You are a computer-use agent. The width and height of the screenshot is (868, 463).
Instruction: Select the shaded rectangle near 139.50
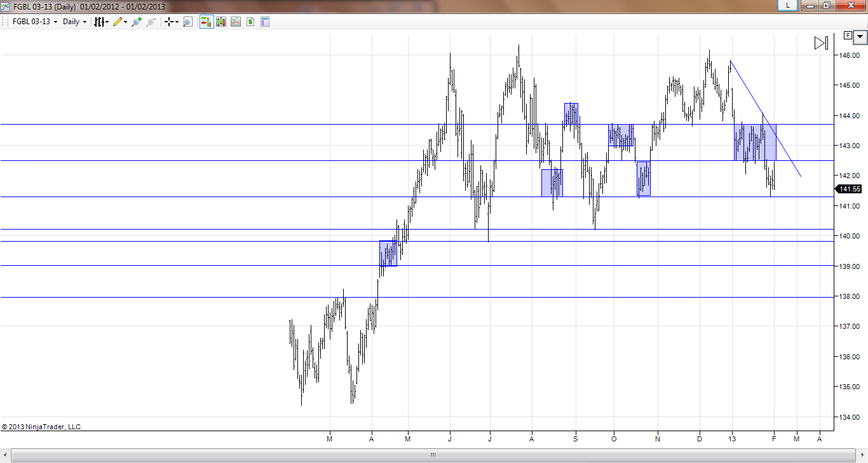click(x=388, y=253)
